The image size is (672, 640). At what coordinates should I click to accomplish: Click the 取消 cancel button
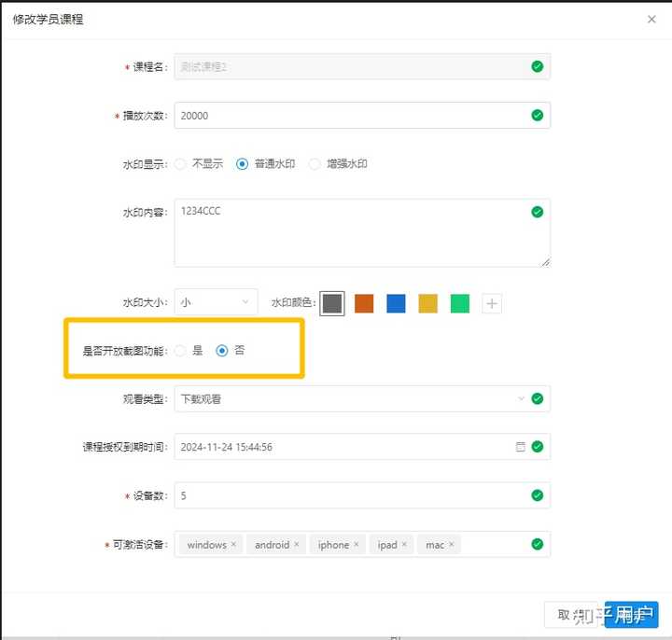[x=571, y=615]
